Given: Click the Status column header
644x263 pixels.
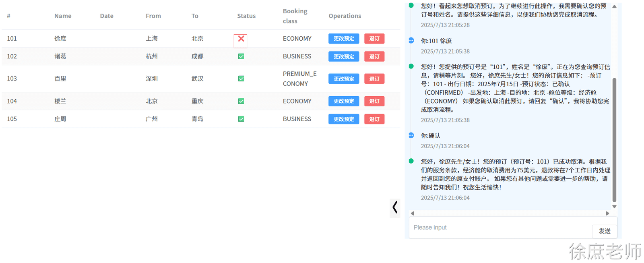Looking at the screenshot, I should tap(246, 16).
